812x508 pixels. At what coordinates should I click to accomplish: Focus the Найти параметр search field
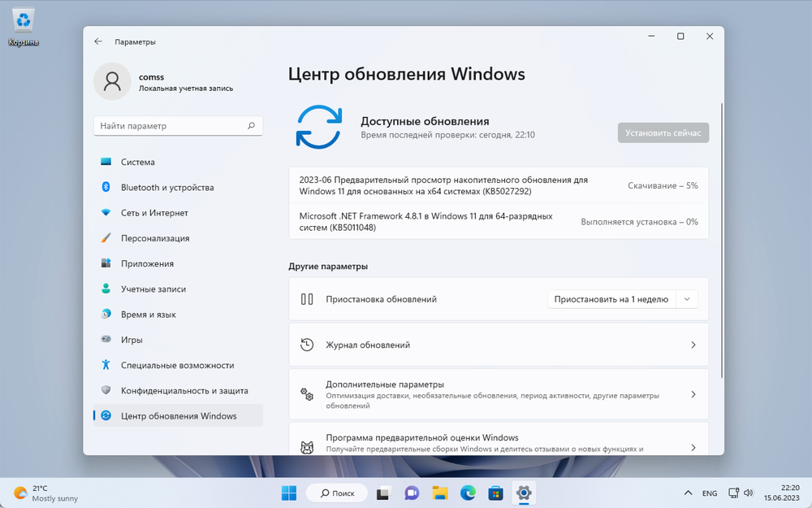tap(178, 125)
